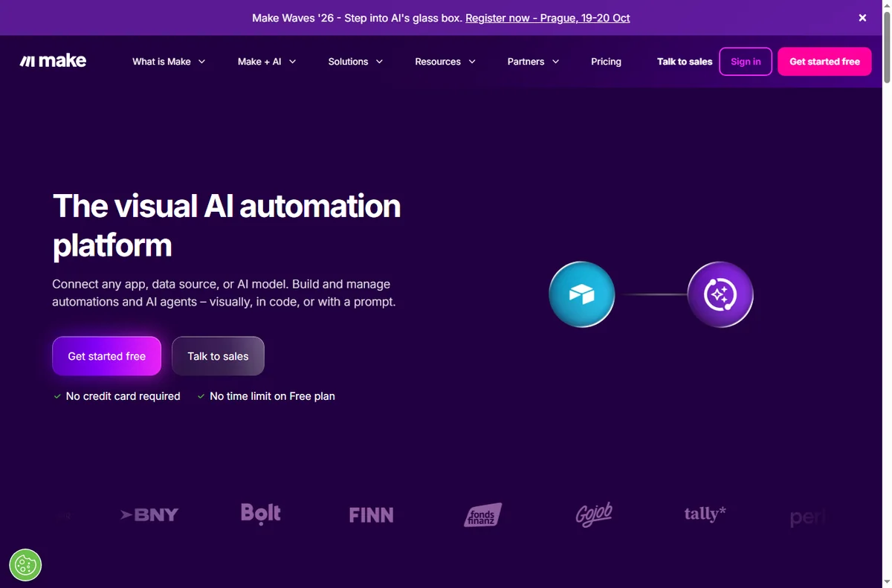This screenshot has width=892, height=588.
Task: Click the FINN customer logo
Action: [x=371, y=514]
